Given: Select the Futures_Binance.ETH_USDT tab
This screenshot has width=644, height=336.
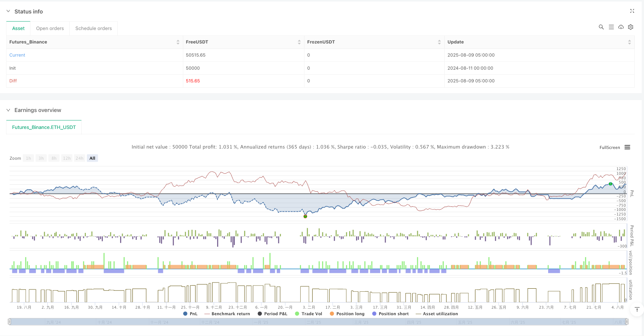Looking at the screenshot, I should pos(44,127).
